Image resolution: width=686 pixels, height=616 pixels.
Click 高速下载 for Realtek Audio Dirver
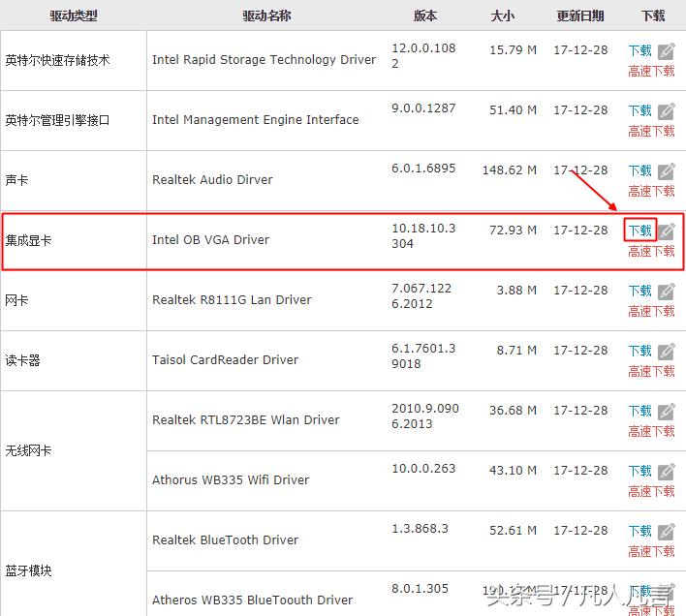651,191
